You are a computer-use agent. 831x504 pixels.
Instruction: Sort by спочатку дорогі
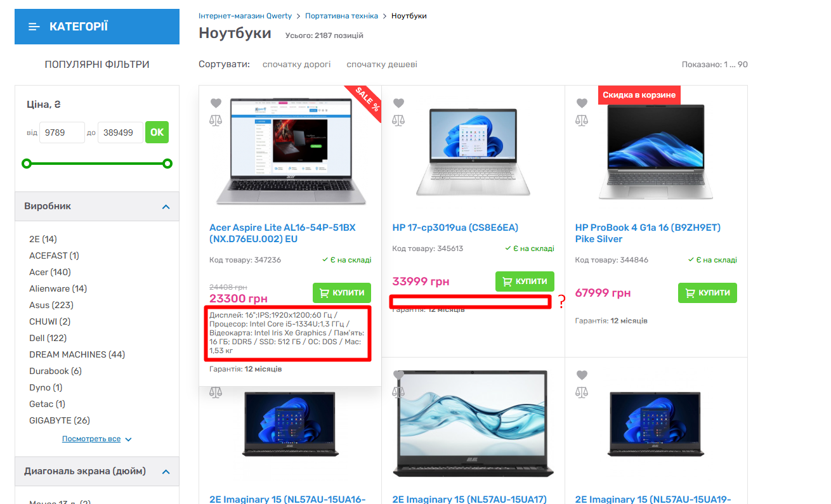pyautogui.click(x=296, y=65)
